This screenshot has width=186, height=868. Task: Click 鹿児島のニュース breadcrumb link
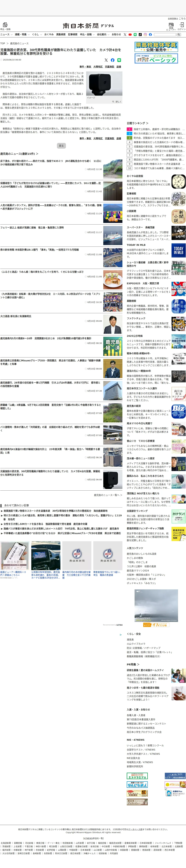[x=19, y=43]
